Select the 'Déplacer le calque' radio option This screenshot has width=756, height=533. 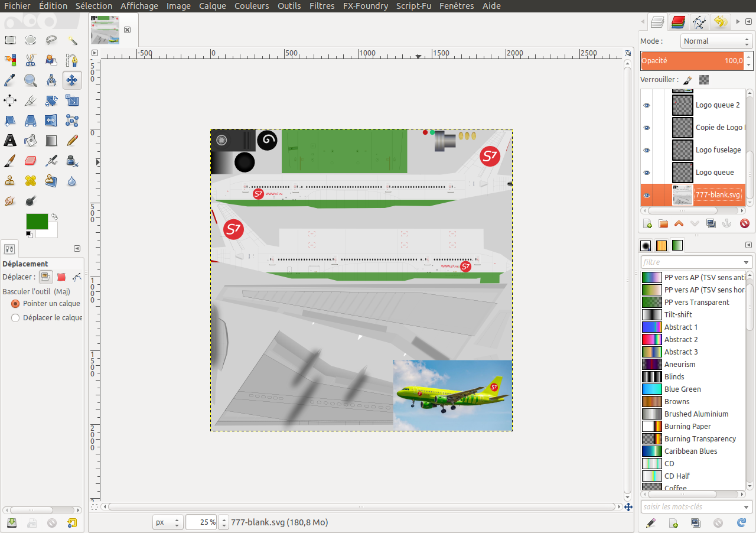pos(16,318)
